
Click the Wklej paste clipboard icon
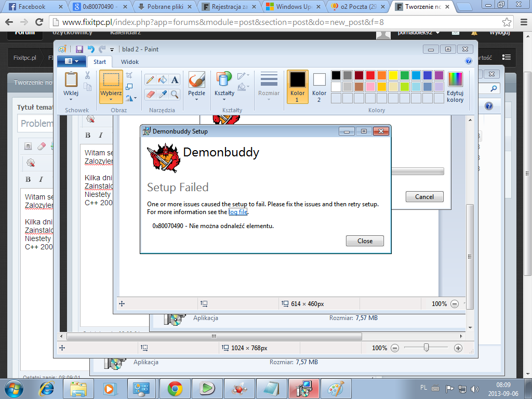click(x=71, y=79)
